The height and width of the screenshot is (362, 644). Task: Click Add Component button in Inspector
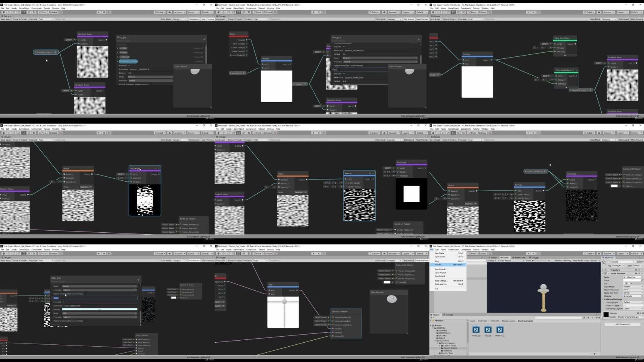(x=622, y=324)
